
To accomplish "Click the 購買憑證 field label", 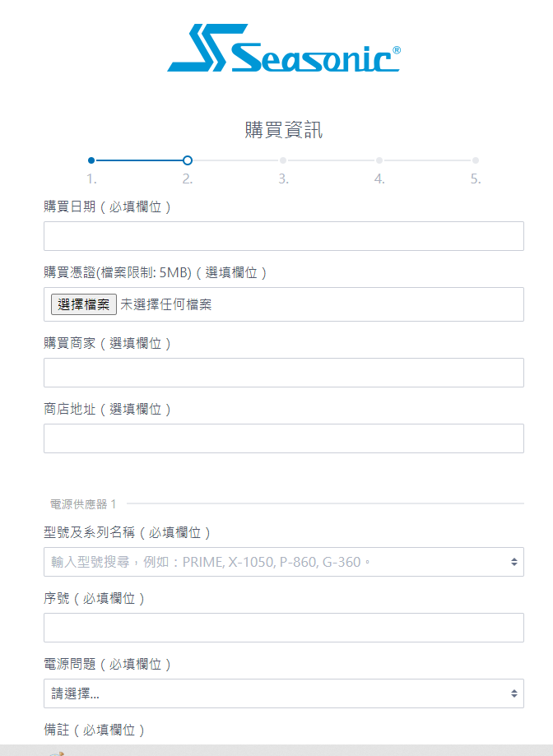I will pyautogui.click(x=156, y=273).
